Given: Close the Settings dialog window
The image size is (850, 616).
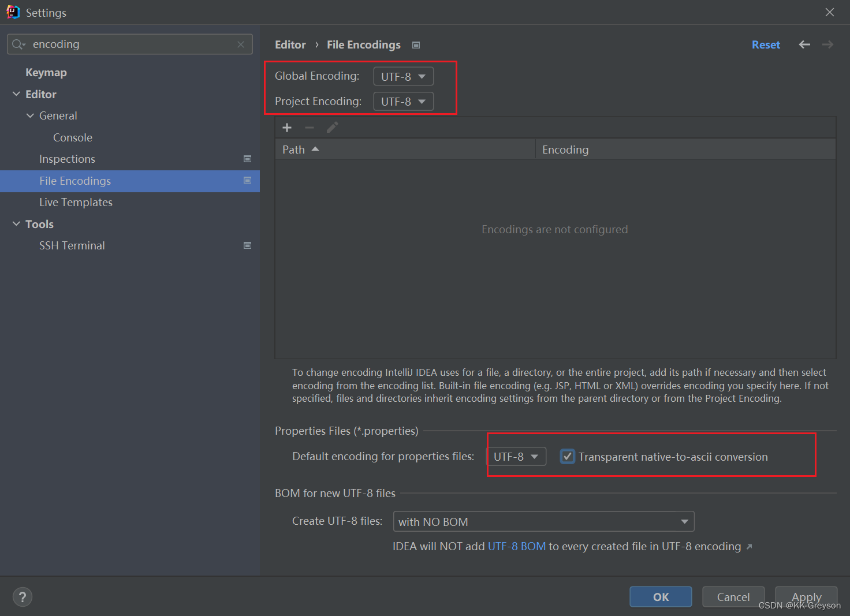Looking at the screenshot, I should click(830, 12).
